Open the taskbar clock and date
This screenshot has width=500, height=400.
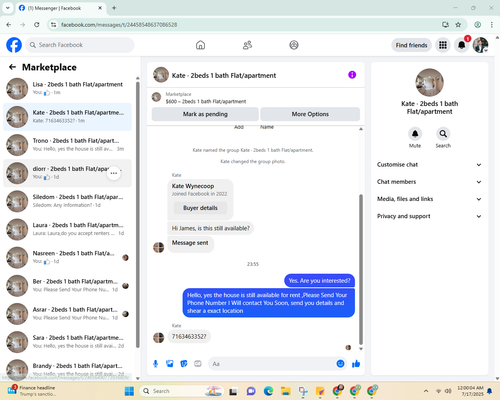click(470, 391)
